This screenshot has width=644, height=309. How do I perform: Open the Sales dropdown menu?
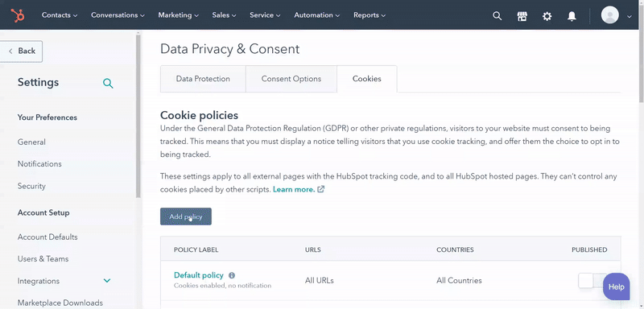[x=224, y=15]
